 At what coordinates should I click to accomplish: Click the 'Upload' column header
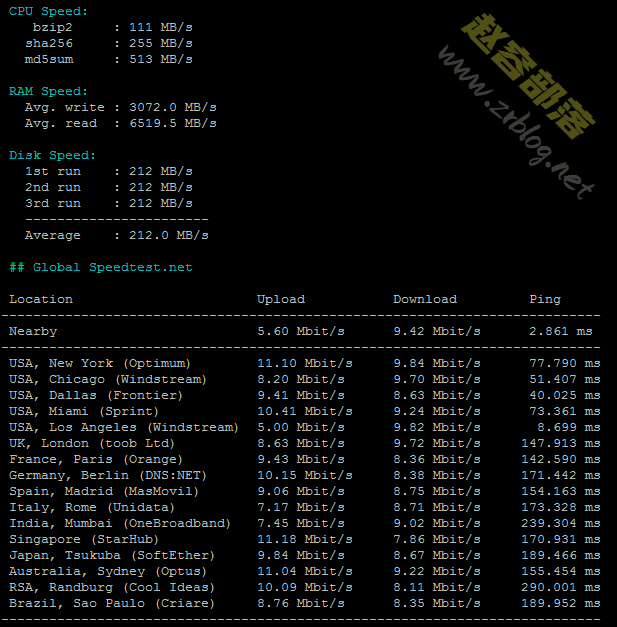[281, 299]
